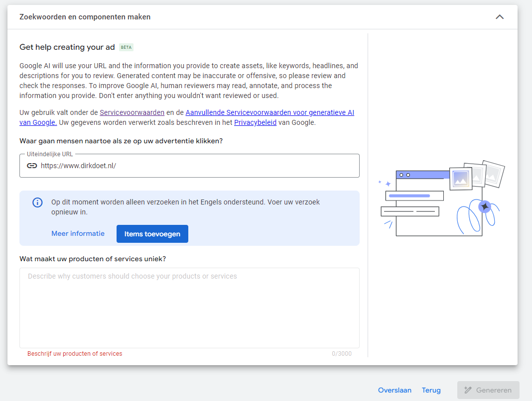Click the 0/3000 character counter
This screenshot has width=532, height=401.
(341, 354)
